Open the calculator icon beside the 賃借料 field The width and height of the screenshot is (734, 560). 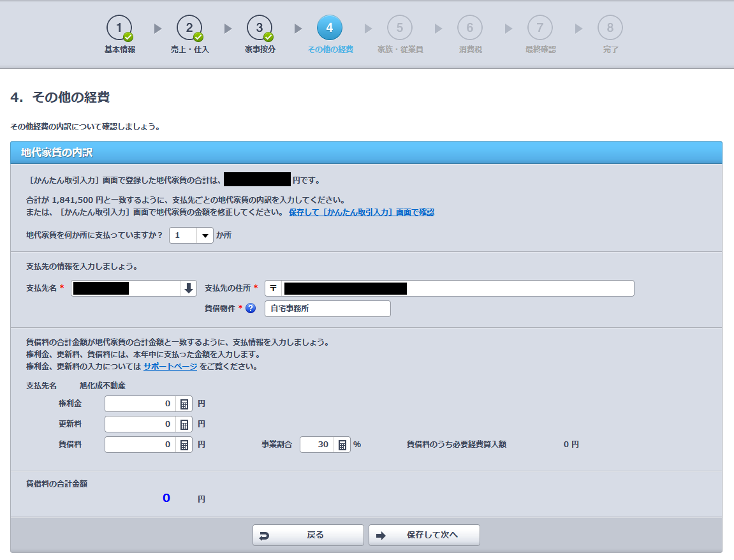pos(186,444)
